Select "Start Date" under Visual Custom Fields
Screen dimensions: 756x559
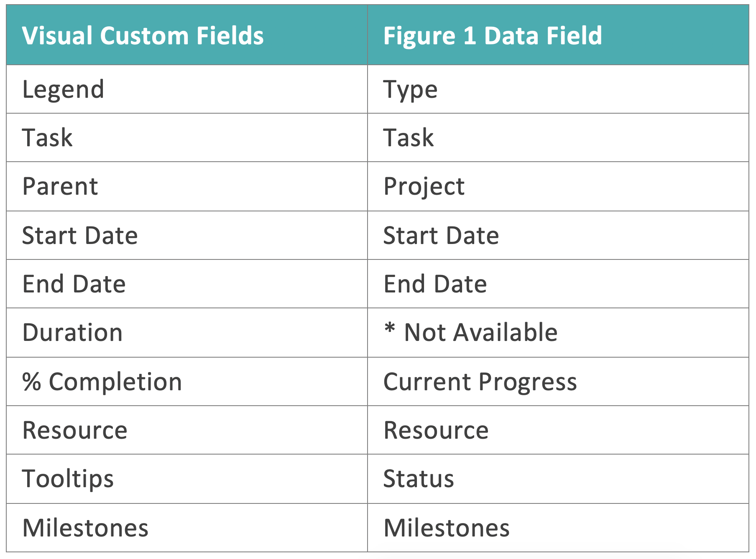tap(80, 236)
